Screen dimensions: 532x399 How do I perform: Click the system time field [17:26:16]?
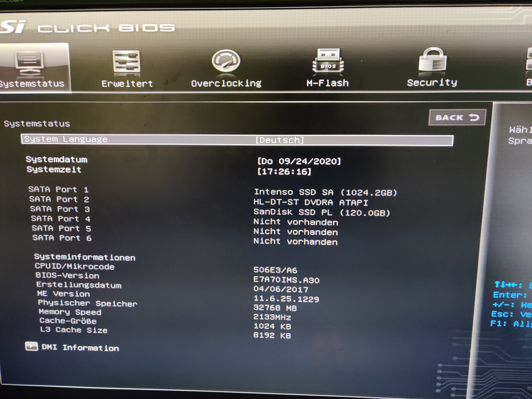[284, 172]
